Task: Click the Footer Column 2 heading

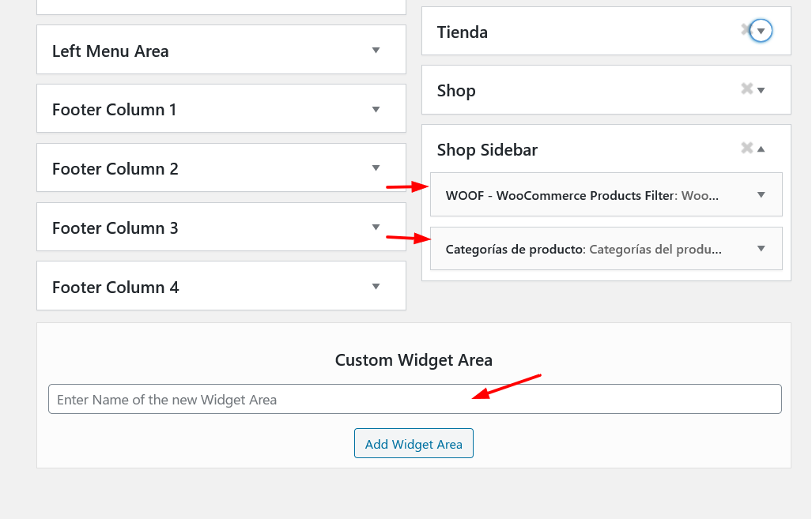Action: (x=115, y=169)
